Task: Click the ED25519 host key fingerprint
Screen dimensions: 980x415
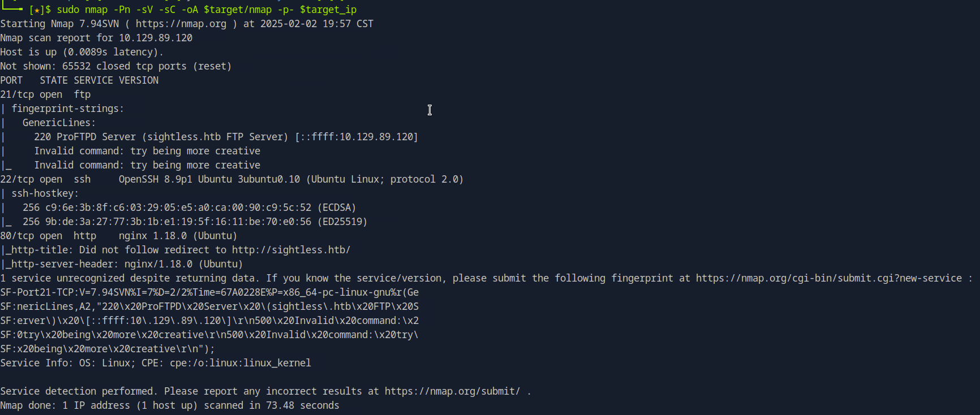Action: coord(178,222)
